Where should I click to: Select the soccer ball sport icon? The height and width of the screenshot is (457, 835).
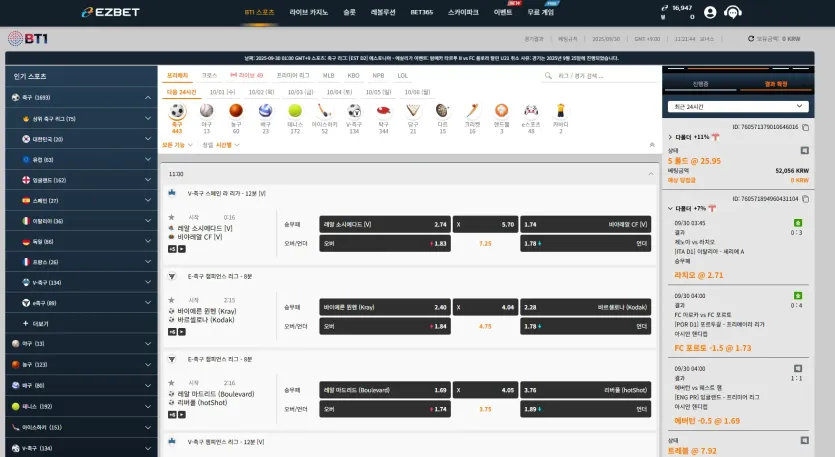pyautogui.click(x=177, y=111)
